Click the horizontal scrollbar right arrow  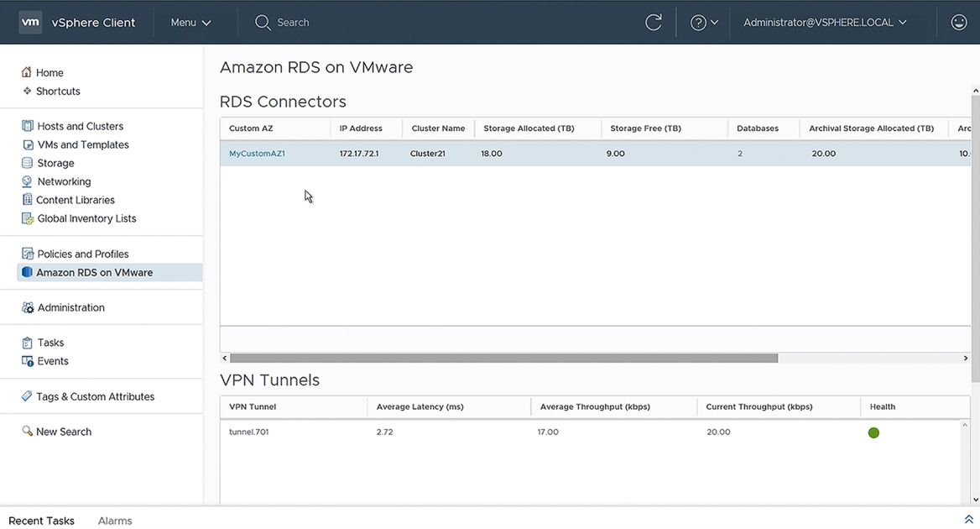point(965,359)
